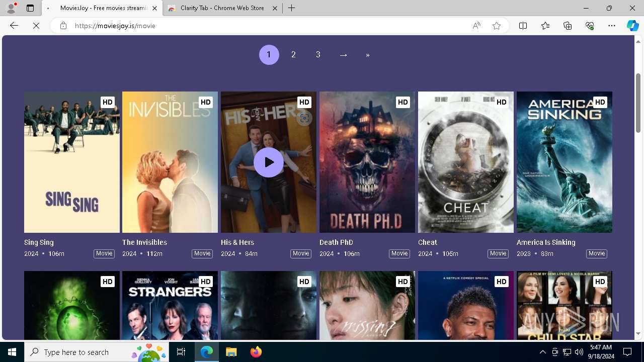The width and height of the screenshot is (644, 362).
Task: Click the page vertical scrollbar thumb
Action: click(638, 103)
